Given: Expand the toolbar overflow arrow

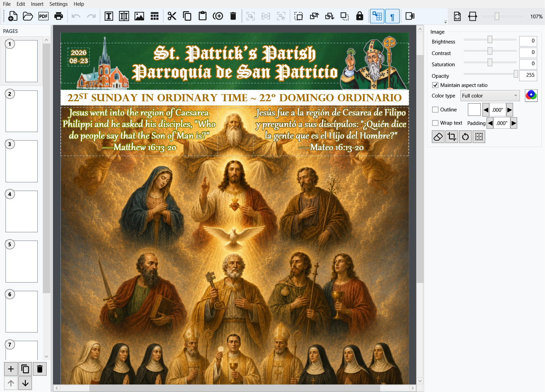Looking at the screenshot, I should [445, 22].
